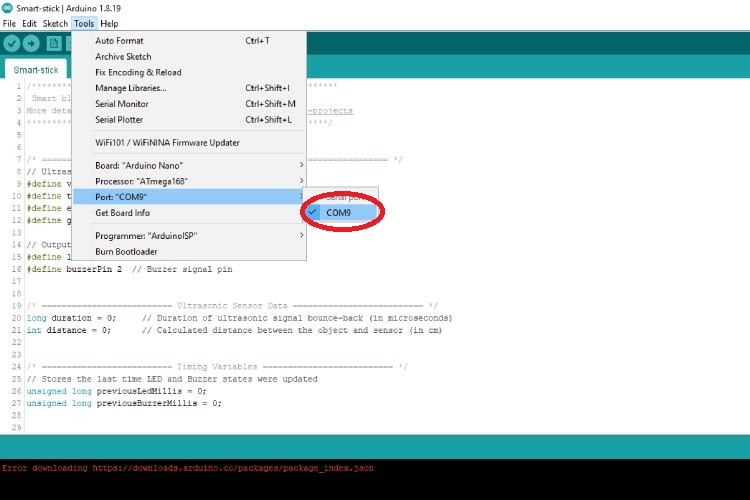This screenshot has height=500, width=750.
Task: Click the New sketch toolbar icon
Action: [54, 44]
